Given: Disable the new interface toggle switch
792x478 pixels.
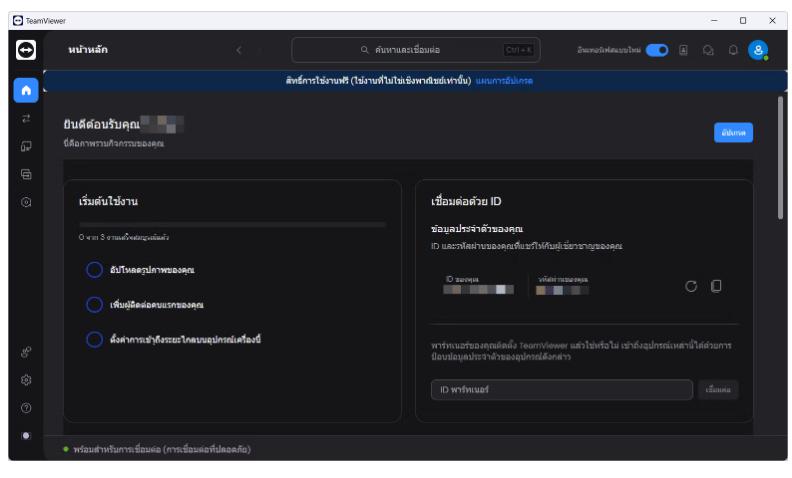Looking at the screenshot, I should coord(657,50).
